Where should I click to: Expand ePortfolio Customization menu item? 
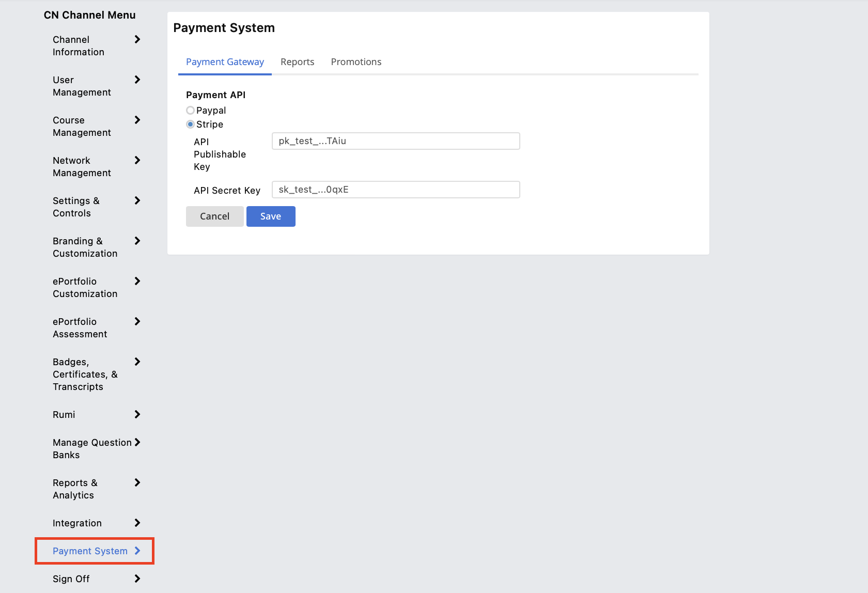click(x=97, y=287)
